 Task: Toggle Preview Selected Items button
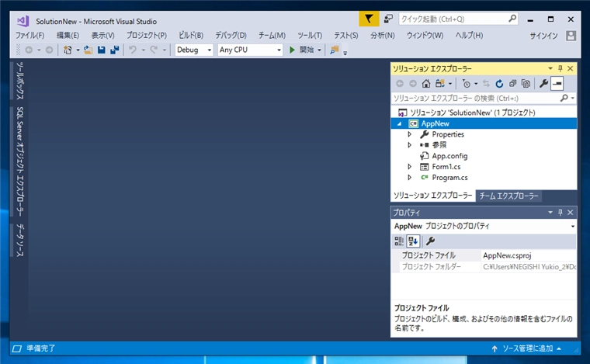[x=557, y=84]
